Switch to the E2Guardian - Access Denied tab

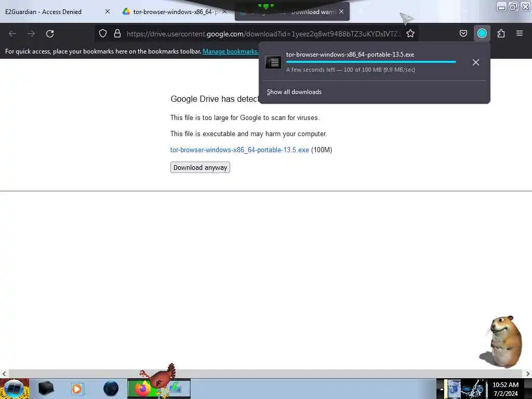58,11
